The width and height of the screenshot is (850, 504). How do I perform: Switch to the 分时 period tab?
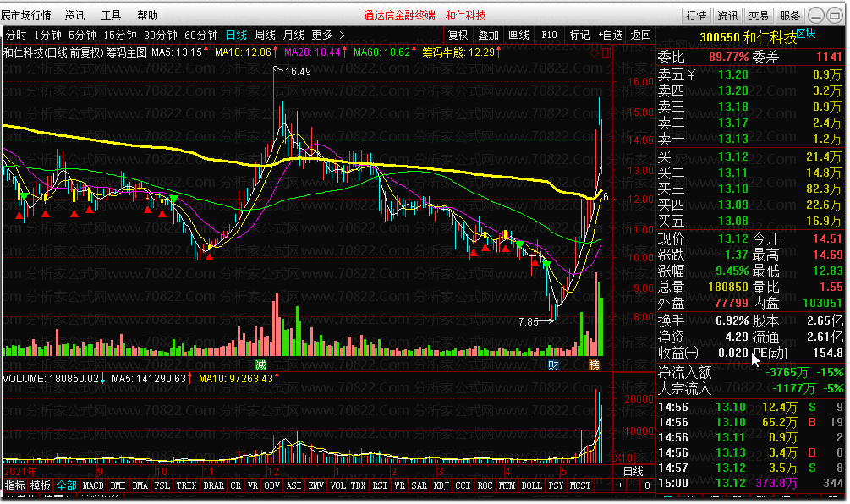(x=16, y=36)
